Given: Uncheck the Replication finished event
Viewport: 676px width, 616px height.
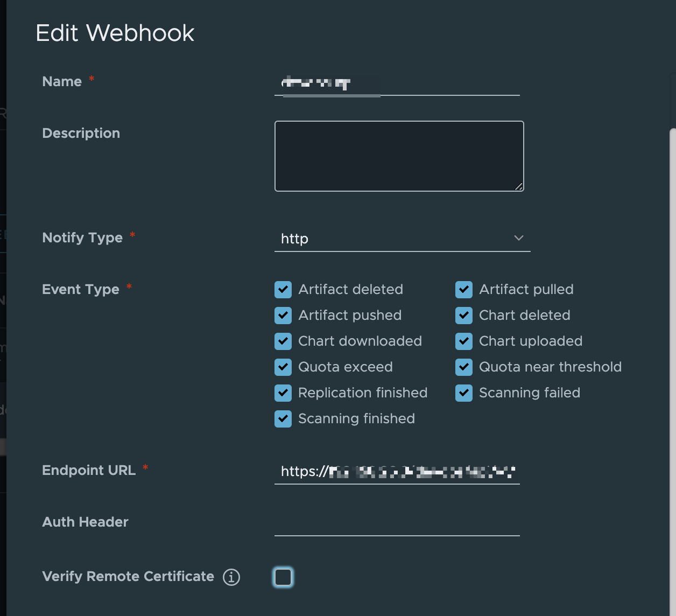Looking at the screenshot, I should [x=283, y=393].
